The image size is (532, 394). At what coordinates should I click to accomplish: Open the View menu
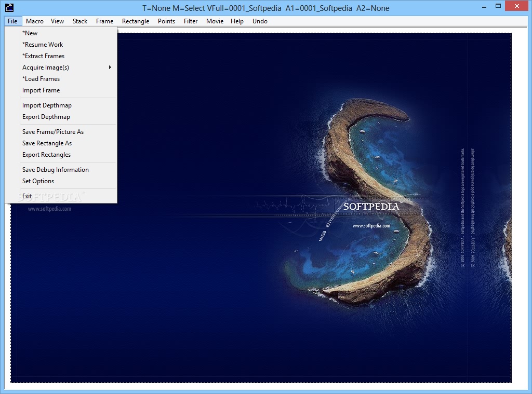click(x=57, y=21)
